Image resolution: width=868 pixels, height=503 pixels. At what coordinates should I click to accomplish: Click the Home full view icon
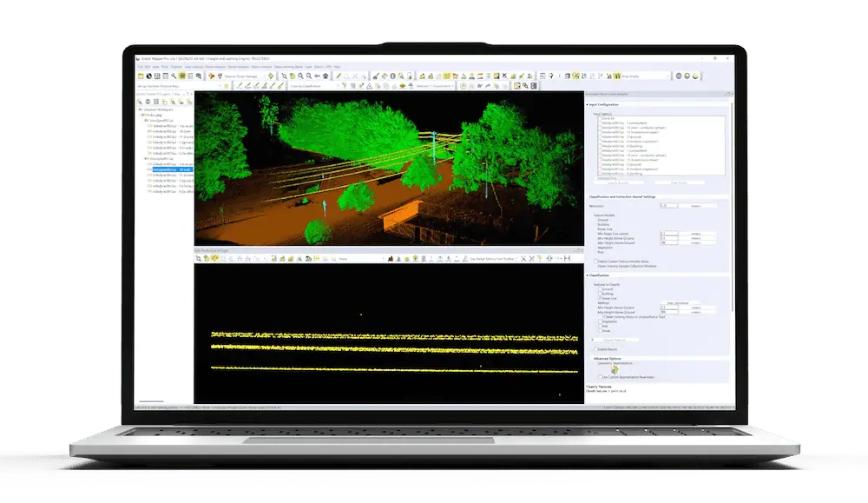(x=325, y=76)
